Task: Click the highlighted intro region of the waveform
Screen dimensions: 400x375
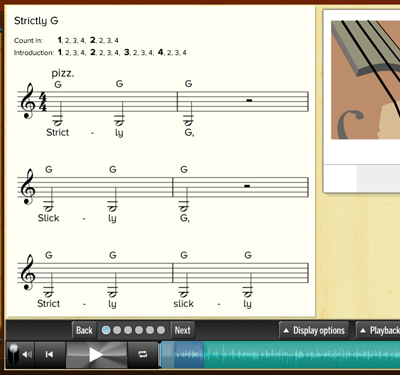Action: (189, 354)
